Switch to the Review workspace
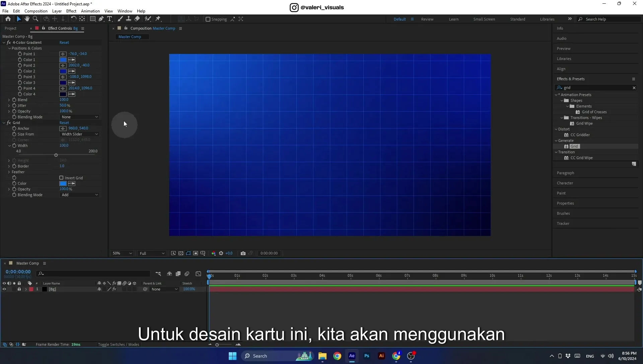Image resolution: width=643 pixels, height=364 pixels. coord(427,19)
